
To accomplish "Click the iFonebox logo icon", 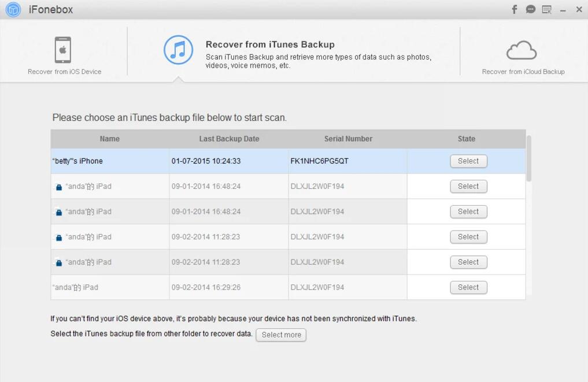I will 13,9.
